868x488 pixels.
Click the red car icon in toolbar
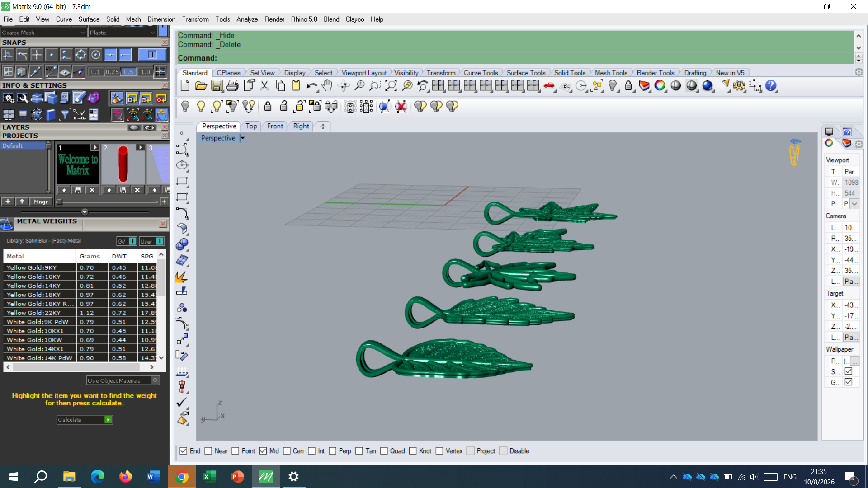(x=549, y=86)
